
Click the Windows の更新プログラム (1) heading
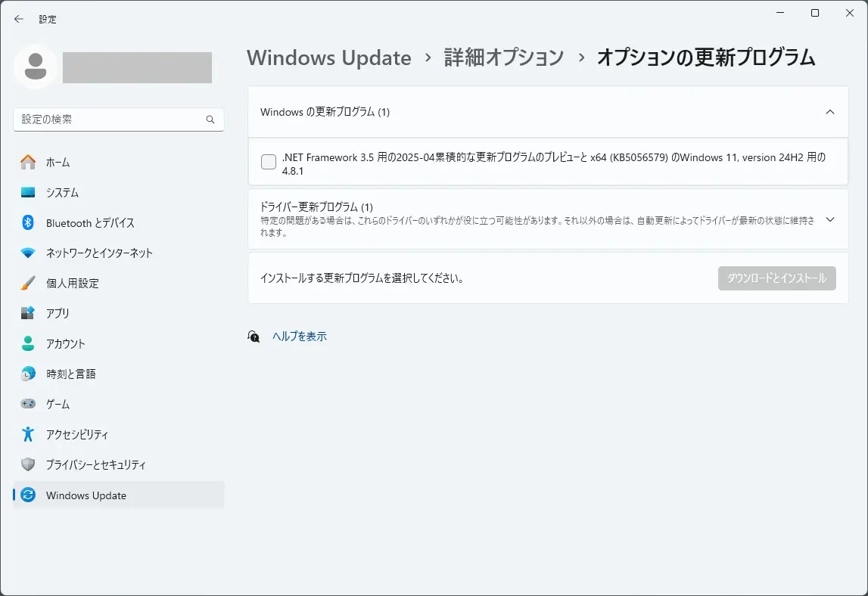pyautogui.click(x=325, y=112)
